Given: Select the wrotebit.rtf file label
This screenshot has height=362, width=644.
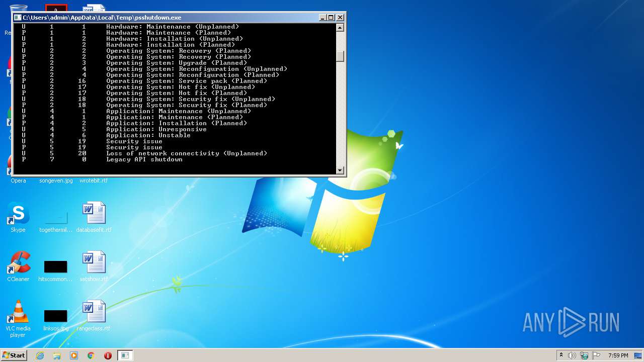Looking at the screenshot, I should (94, 180).
